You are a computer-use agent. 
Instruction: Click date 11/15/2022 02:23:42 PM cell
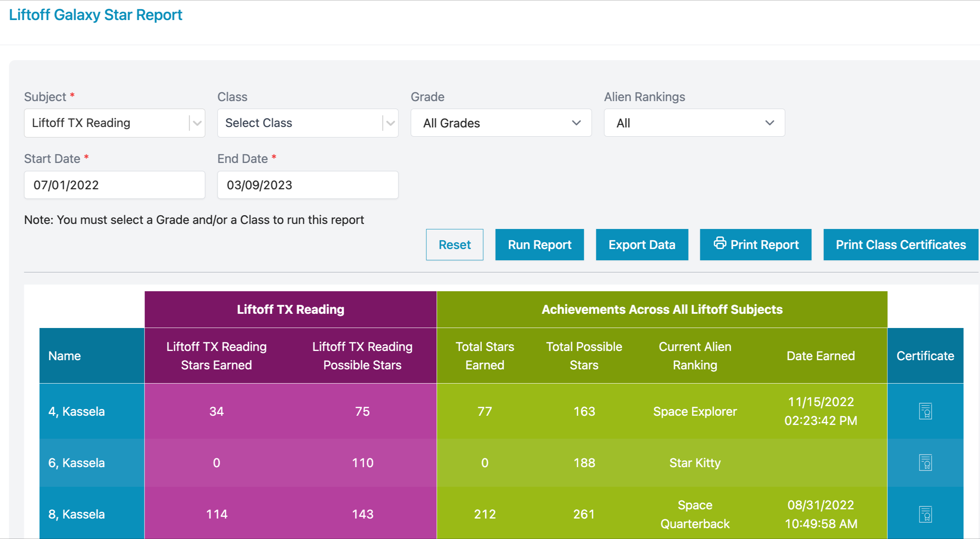pos(820,411)
